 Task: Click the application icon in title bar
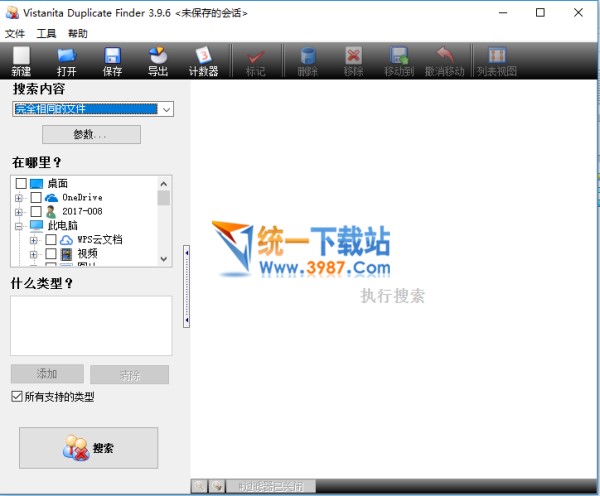[x=12, y=13]
